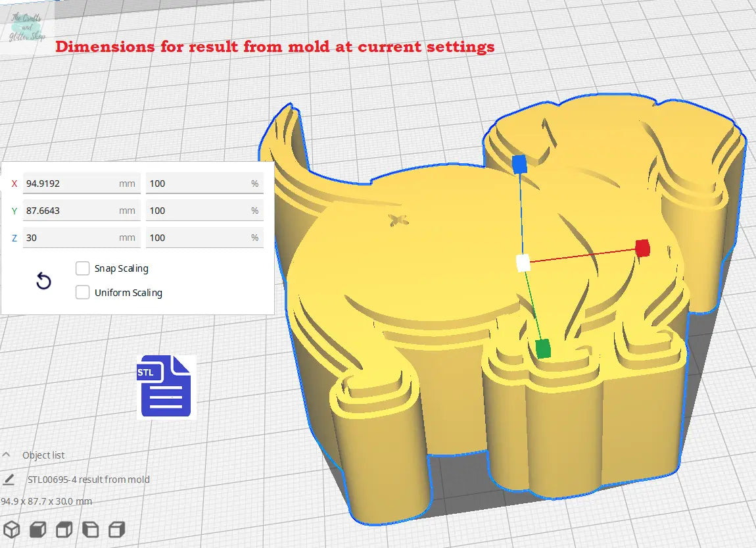Viewport: 756px width, 548px height.
Task: Click the Object list label
Action: pyautogui.click(x=43, y=455)
